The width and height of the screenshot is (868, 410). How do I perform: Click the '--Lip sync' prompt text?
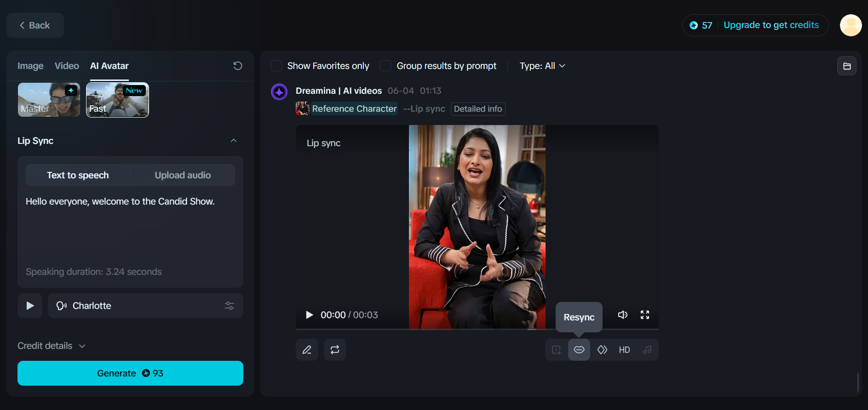point(424,109)
